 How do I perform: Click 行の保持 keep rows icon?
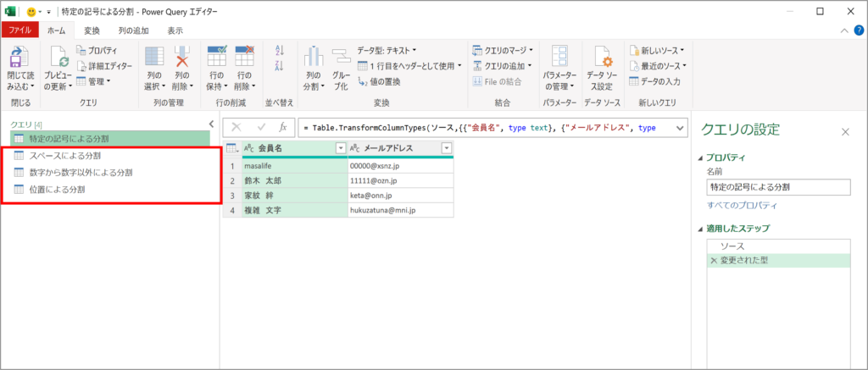click(x=217, y=57)
